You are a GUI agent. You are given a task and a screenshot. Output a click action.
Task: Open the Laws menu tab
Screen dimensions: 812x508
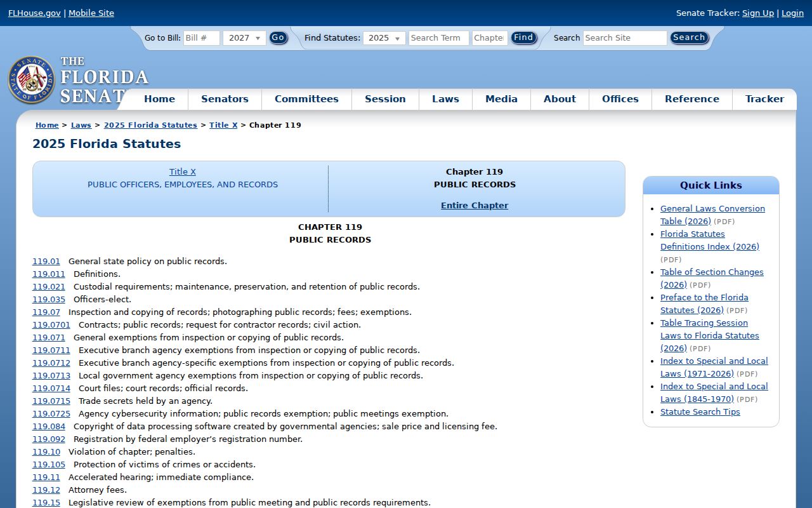pos(445,99)
